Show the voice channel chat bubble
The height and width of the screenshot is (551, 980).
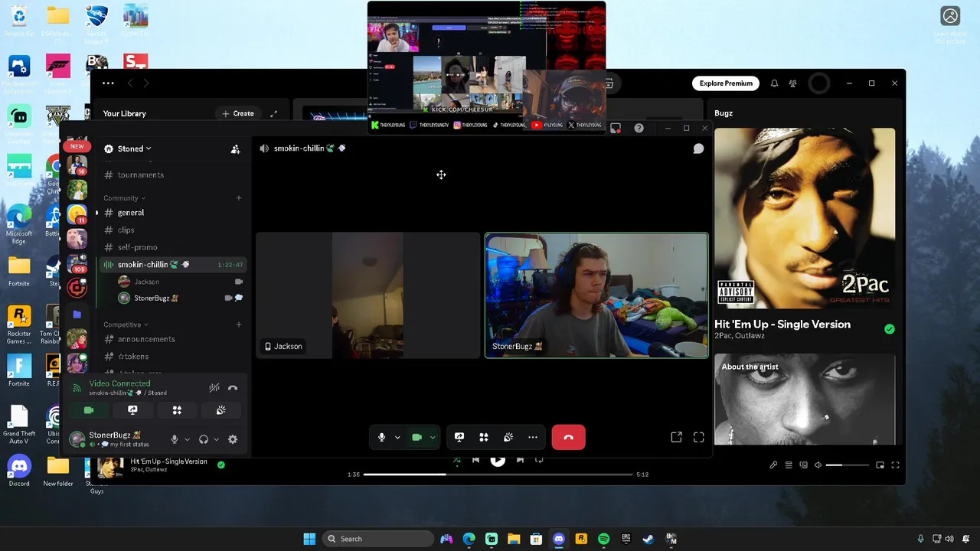click(x=698, y=148)
